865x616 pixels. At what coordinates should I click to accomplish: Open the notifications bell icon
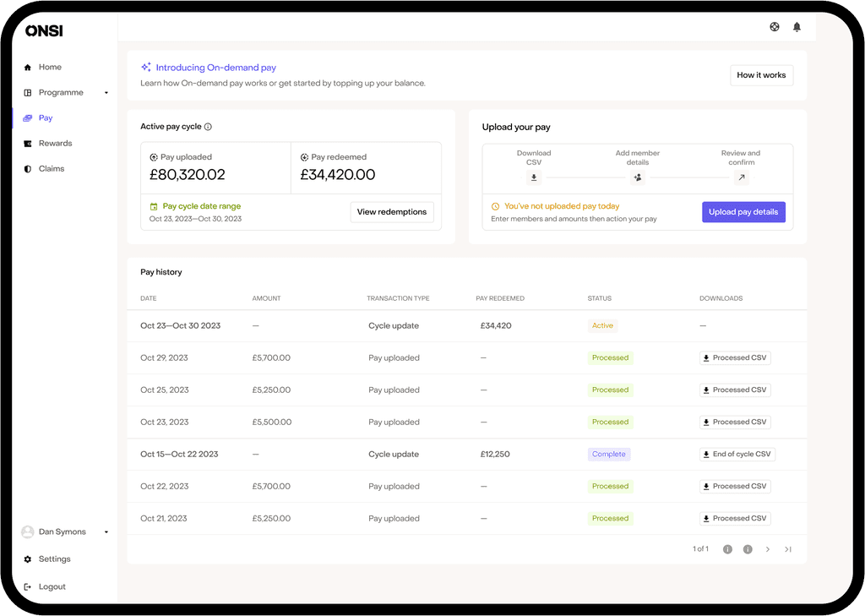click(x=795, y=26)
